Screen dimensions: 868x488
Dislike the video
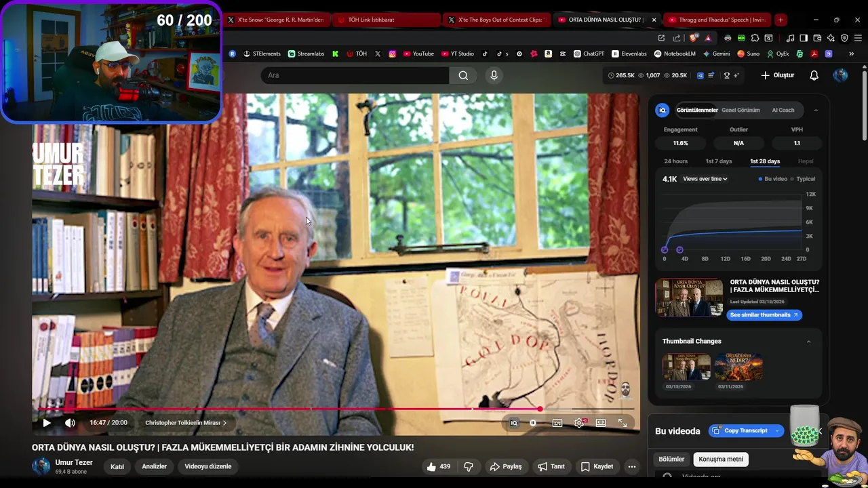coord(469,466)
